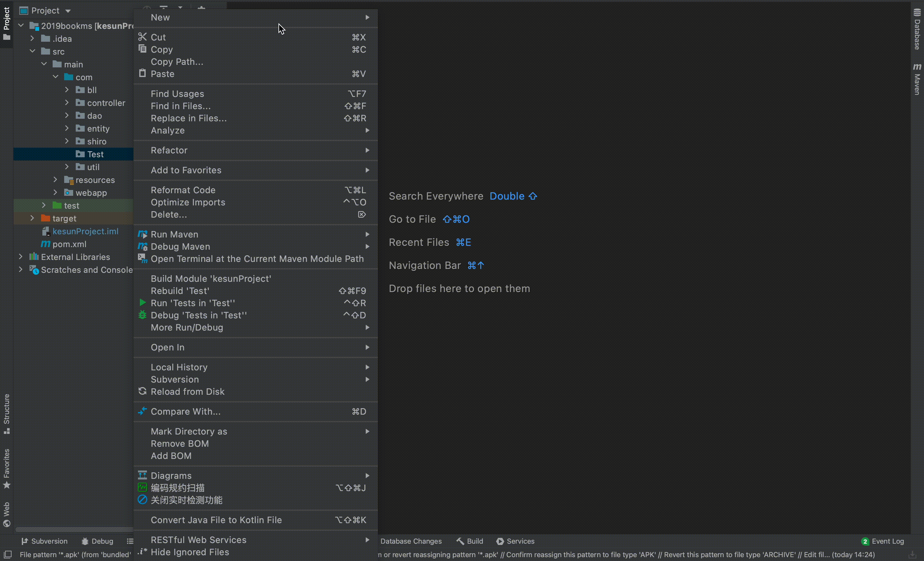Click the Run Maven icon
The width and height of the screenshot is (924, 561).
click(x=142, y=234)
